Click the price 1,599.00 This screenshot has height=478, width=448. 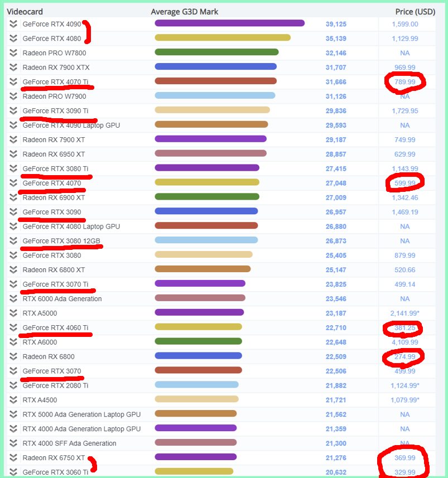[405, 24]
